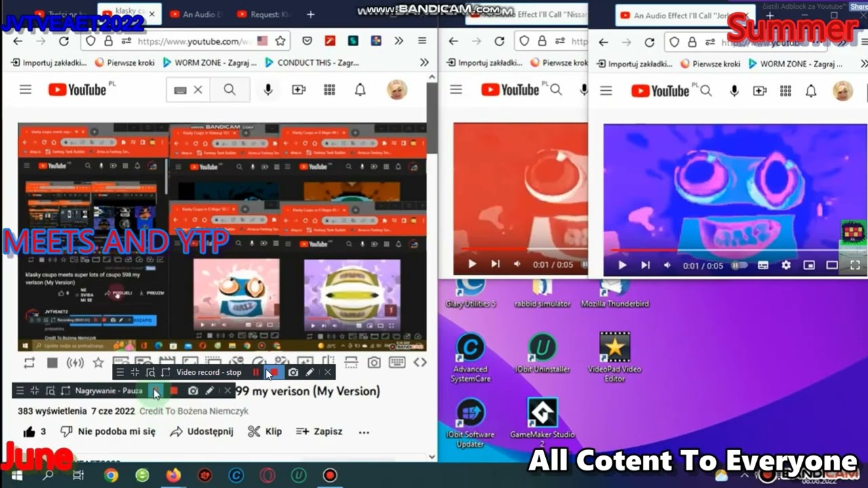
Task: Clear the search box with the X in left window
Action: tap(197, 89)
